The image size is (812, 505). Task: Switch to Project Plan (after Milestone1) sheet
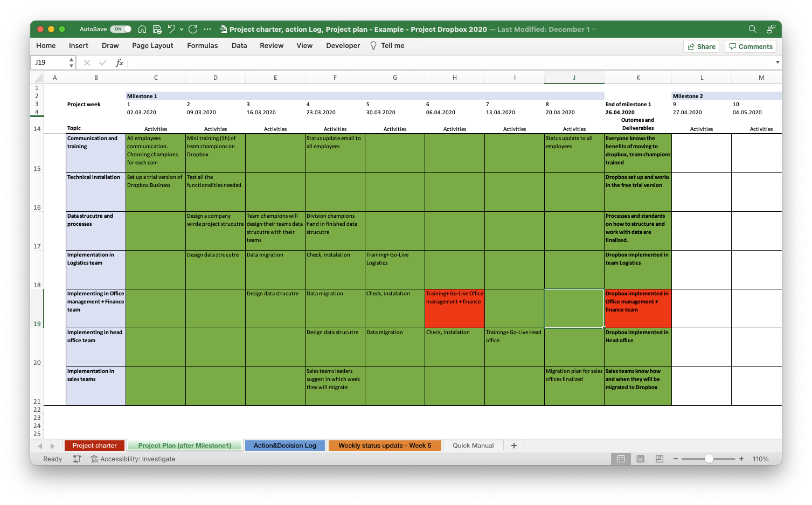[185, 446]
